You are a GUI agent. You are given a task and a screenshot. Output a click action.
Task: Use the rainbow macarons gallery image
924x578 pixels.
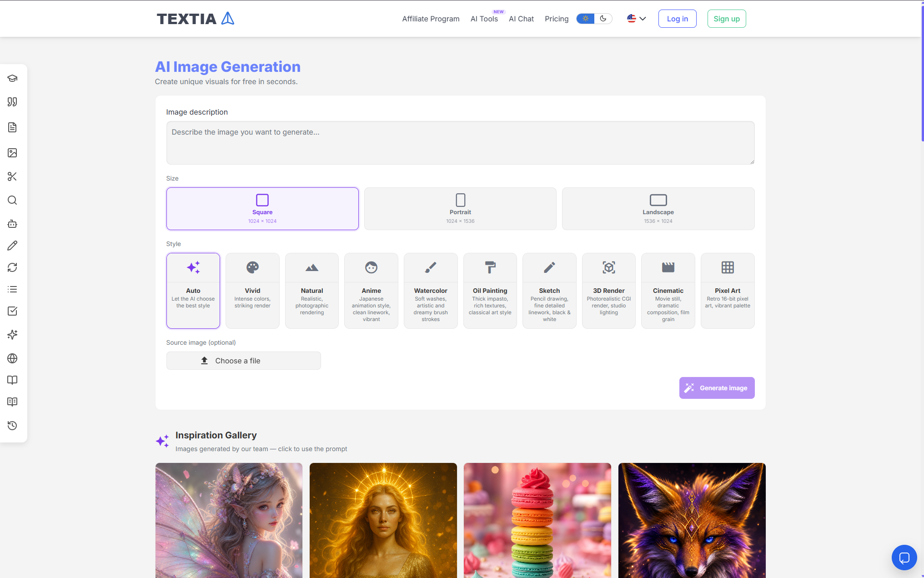[537, 520]
